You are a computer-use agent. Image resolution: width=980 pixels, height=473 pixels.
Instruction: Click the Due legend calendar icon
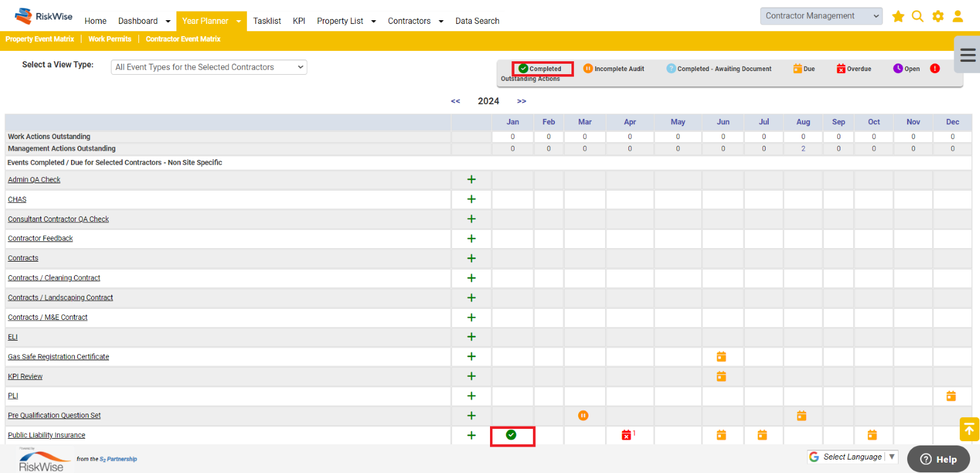pyautogui.click(x=797, y=69)
